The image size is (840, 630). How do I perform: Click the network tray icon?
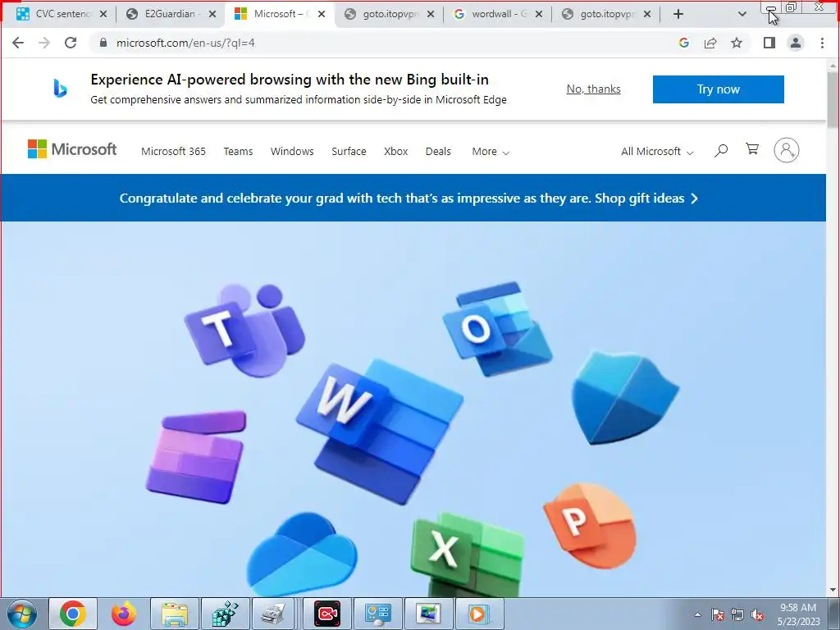737,614
